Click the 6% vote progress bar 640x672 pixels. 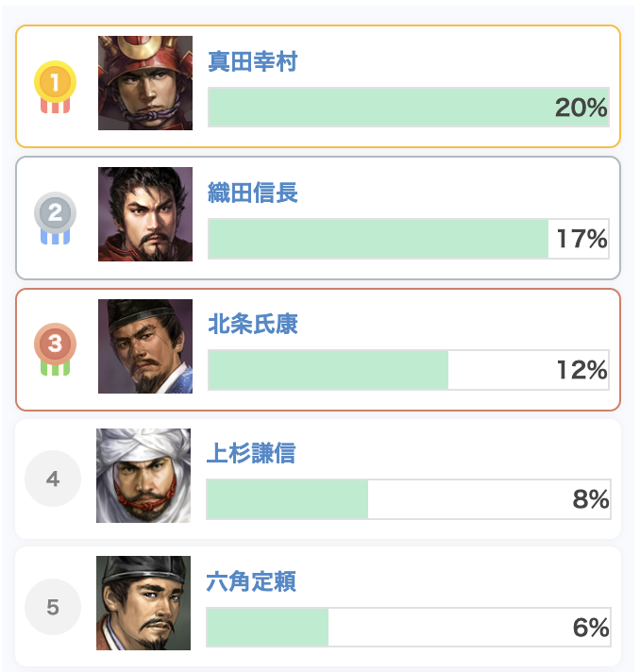click(x=408, y=628)
